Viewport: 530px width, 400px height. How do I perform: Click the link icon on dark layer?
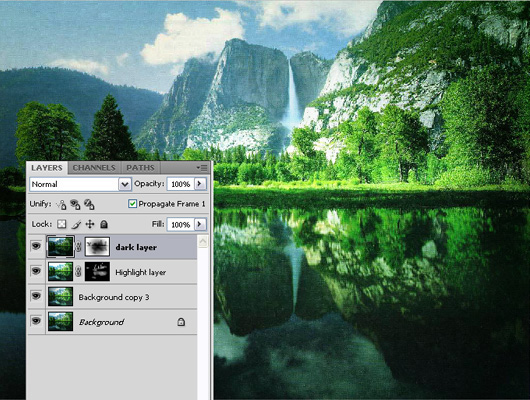click(x=78, y=246)
